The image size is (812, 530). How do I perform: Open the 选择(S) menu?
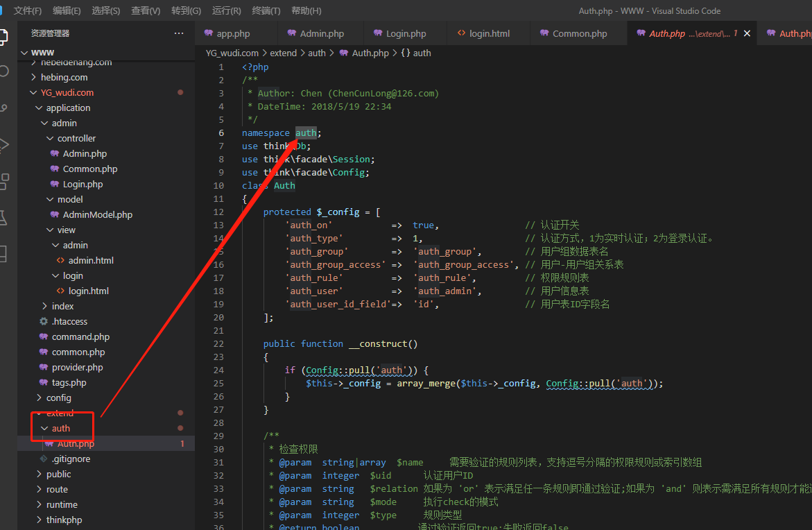[105, 10]
